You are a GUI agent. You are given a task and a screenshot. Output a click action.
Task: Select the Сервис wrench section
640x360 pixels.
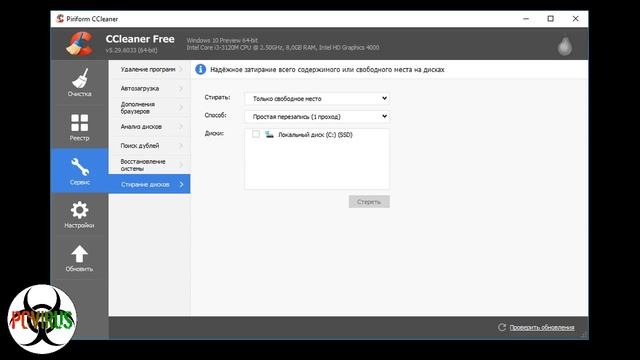coord(80,171)
